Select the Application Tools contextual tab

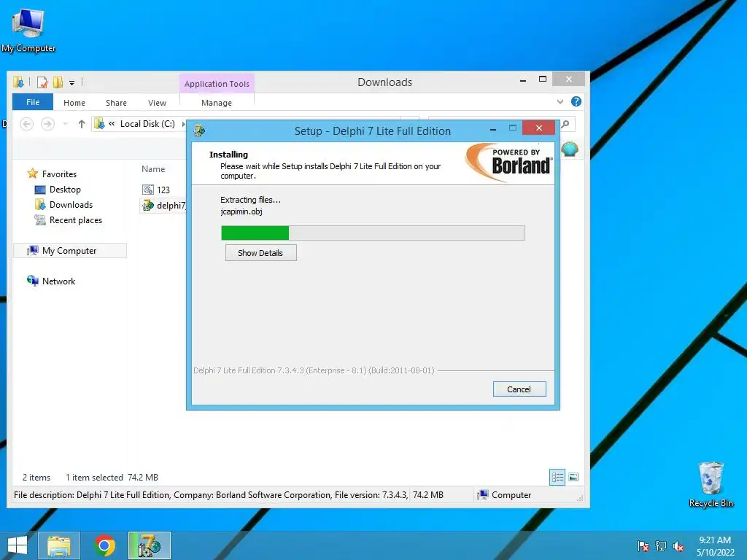point(217,84)
